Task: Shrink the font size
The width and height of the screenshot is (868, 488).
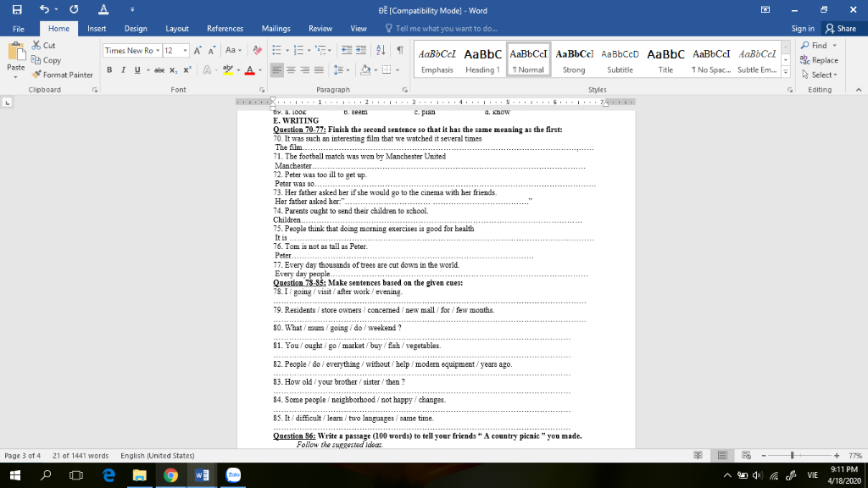Action: 211,50
